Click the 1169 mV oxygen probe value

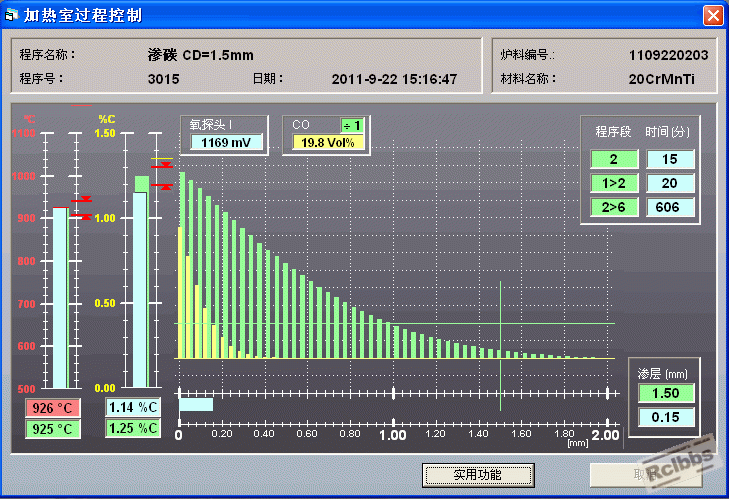tap(226, 142)
